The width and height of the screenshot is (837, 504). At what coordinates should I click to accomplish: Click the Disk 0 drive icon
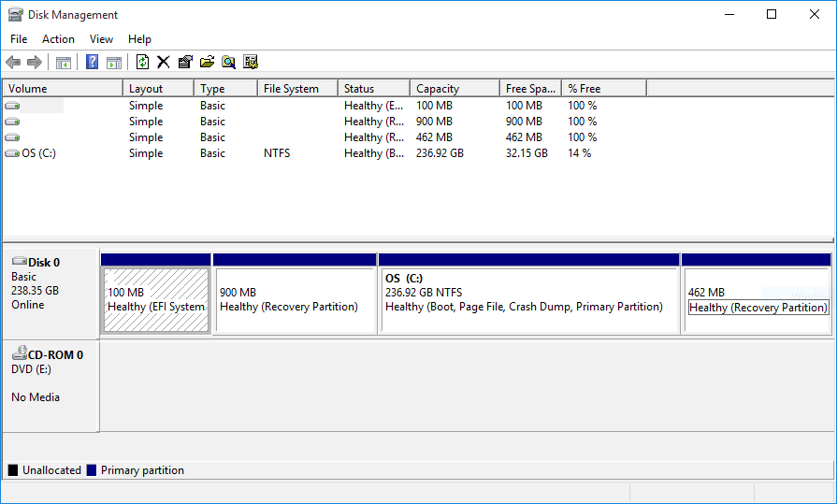20,261
